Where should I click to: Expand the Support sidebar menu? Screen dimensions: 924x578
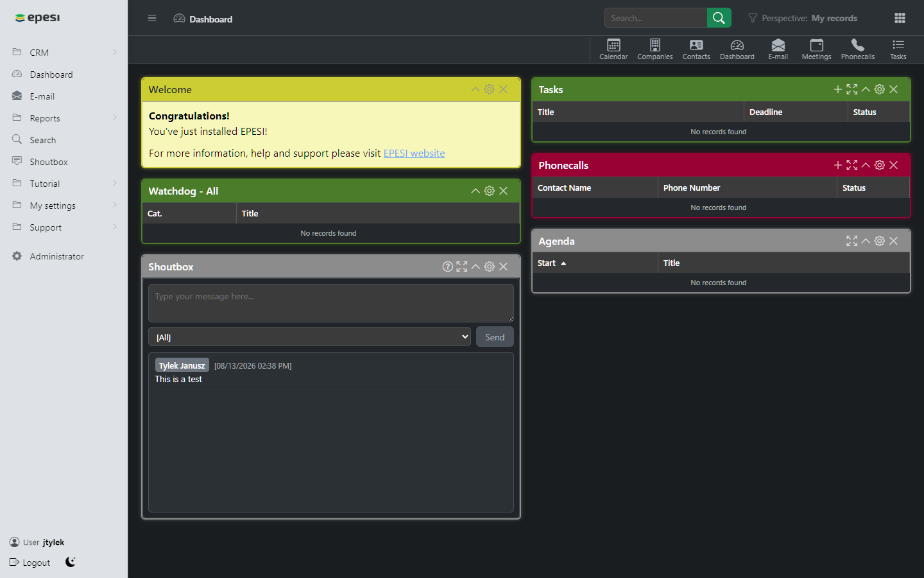pos(64,227)
